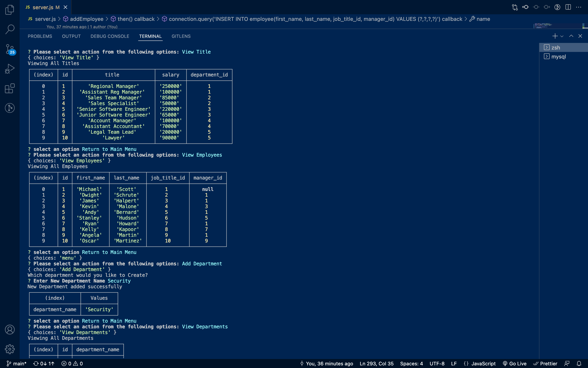Close the terminal panel
This screenshot has height=368, width=588.
click(x=580, y=36)
